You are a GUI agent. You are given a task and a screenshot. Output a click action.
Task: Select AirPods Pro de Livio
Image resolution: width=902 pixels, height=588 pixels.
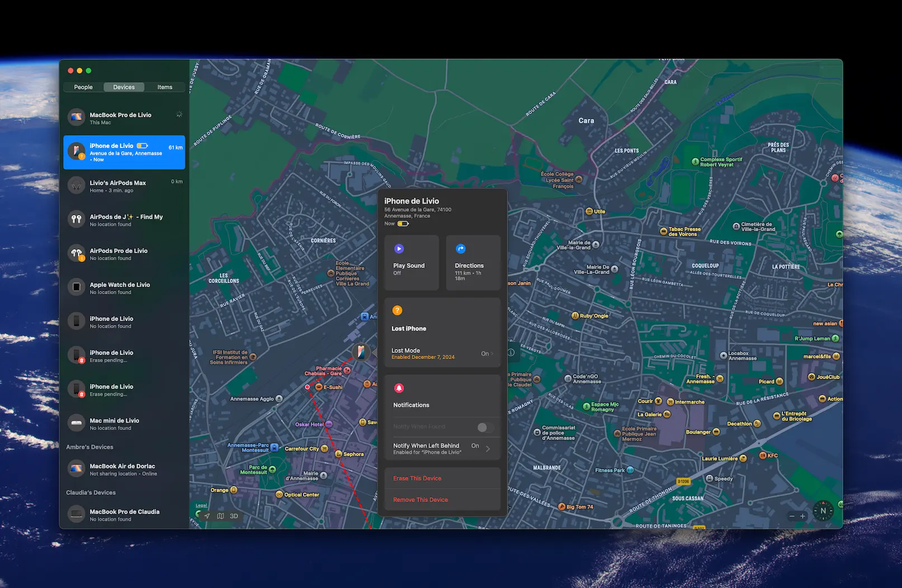(124, 254)
